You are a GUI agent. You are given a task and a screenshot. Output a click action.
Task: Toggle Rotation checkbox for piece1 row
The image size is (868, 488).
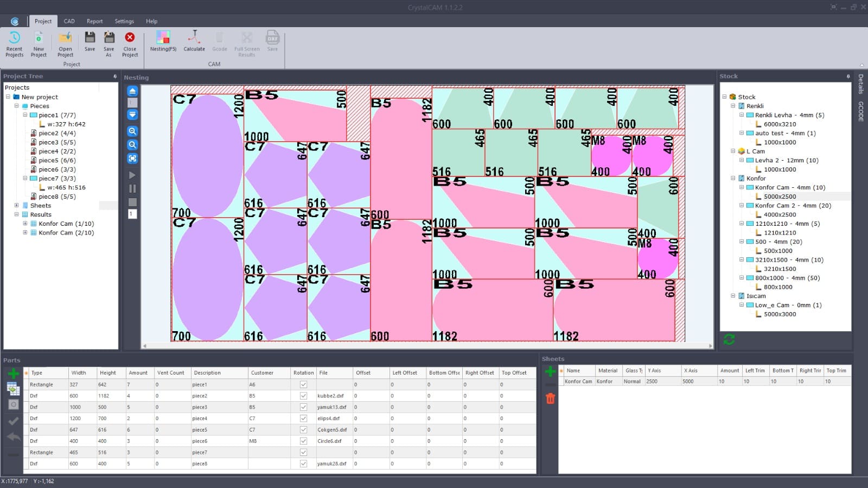pyautogui.click(x=303, y=384)
